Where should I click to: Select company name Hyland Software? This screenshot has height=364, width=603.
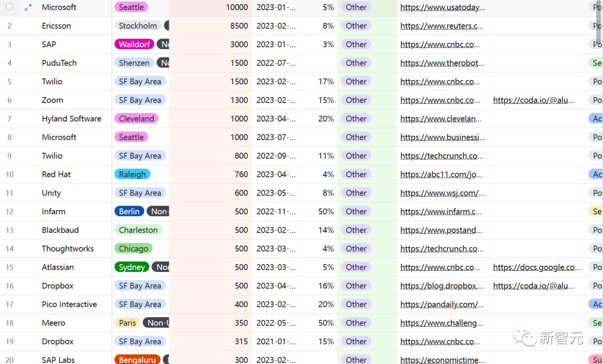coord(71,119)
